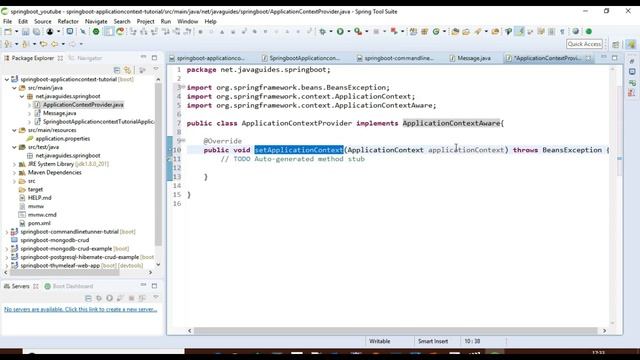Click the Open Type toolbar icon
The width and height of the screenshot is (640, 360).
pyautogui.click(x=455, y=31)
